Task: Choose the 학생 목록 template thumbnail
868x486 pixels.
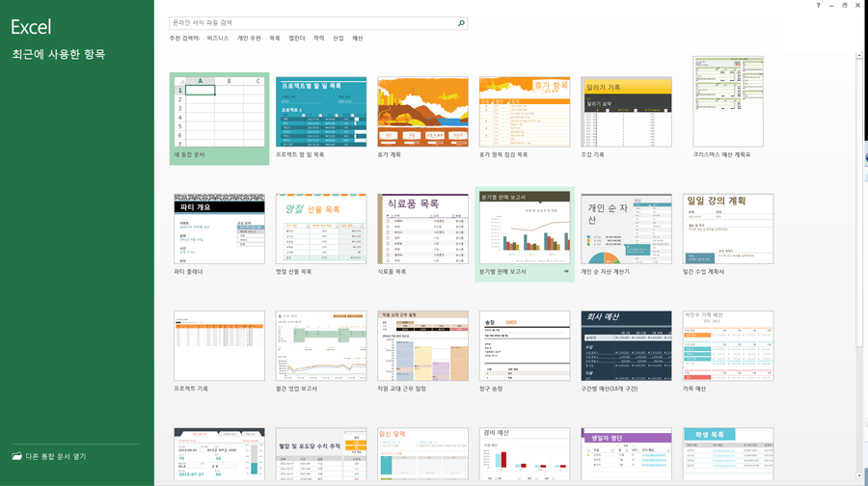Action: pos(728,454)
